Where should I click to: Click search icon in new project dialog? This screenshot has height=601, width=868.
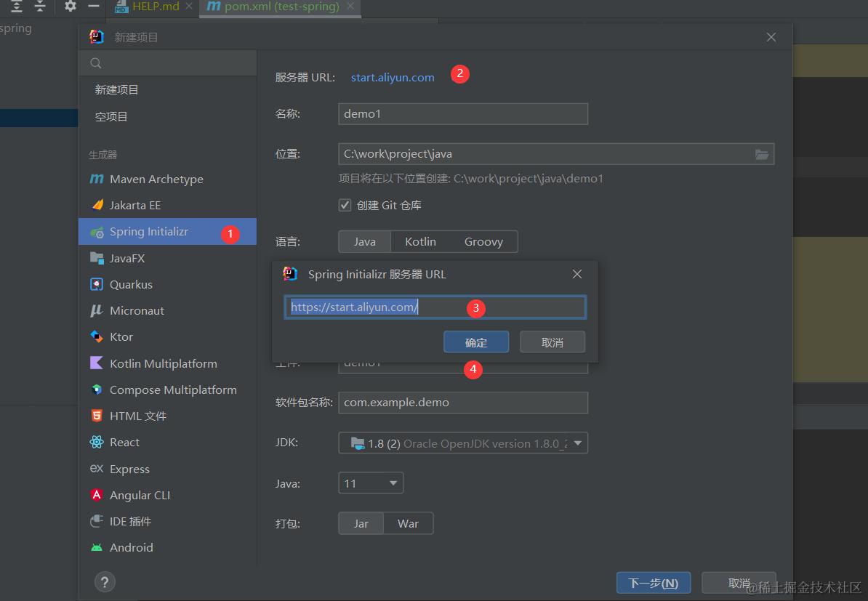pos(96,63)
